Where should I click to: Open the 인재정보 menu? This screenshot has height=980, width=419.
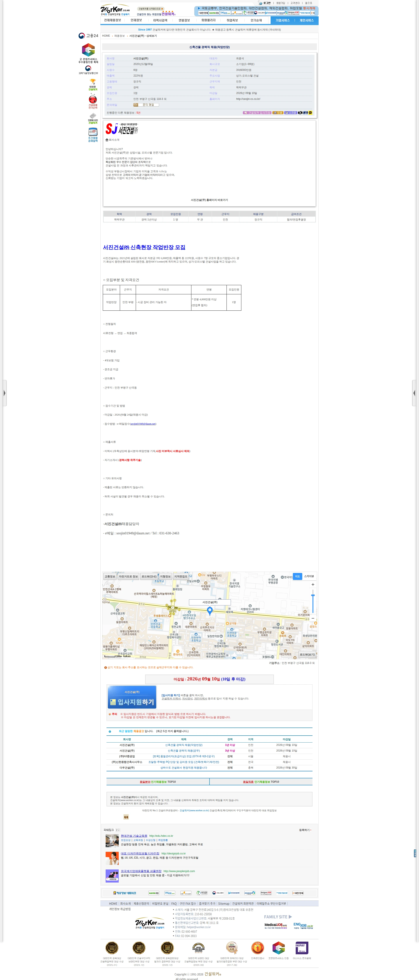click(x=136, y=20)
